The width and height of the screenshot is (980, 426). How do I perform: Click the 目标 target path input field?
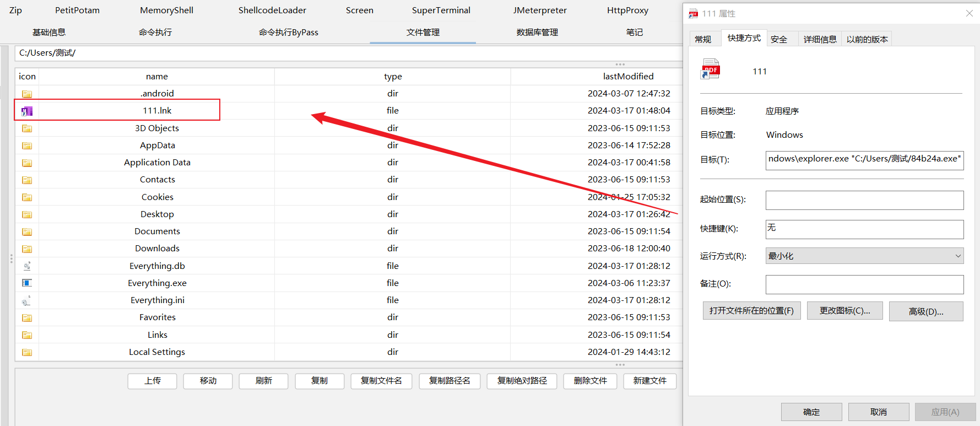coord(864,159)
